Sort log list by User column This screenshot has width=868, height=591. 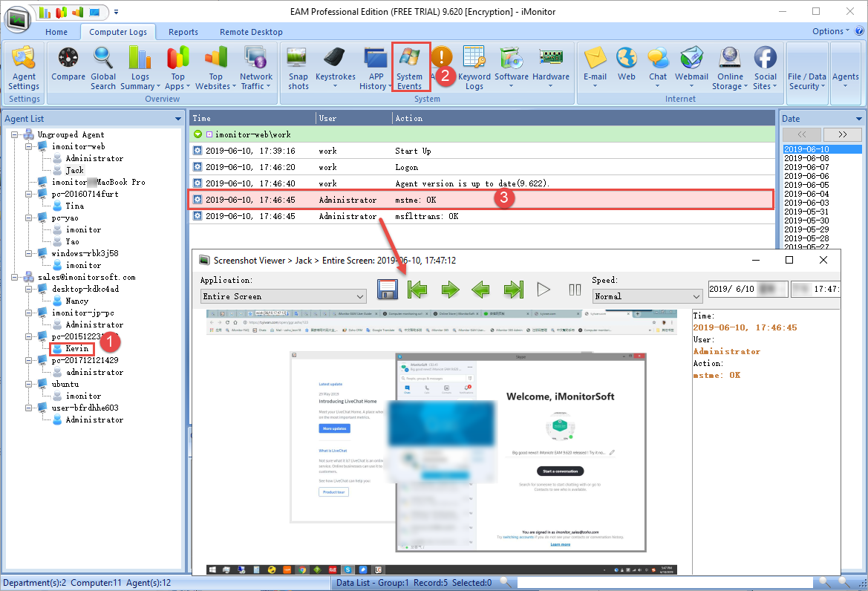click(x=354, y=118)
